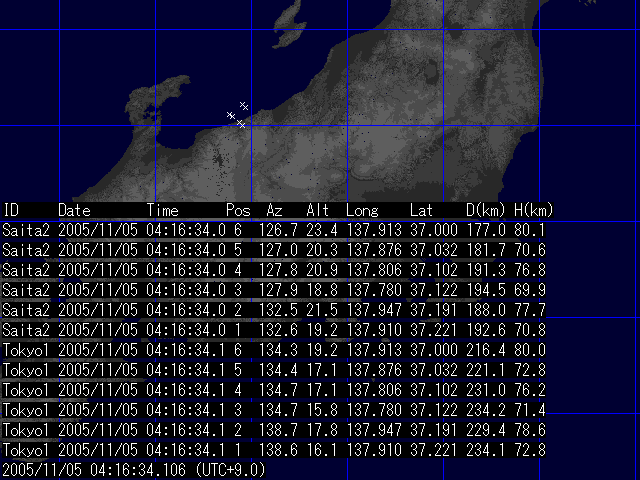Click the distance value 234.2

[486, 410]
